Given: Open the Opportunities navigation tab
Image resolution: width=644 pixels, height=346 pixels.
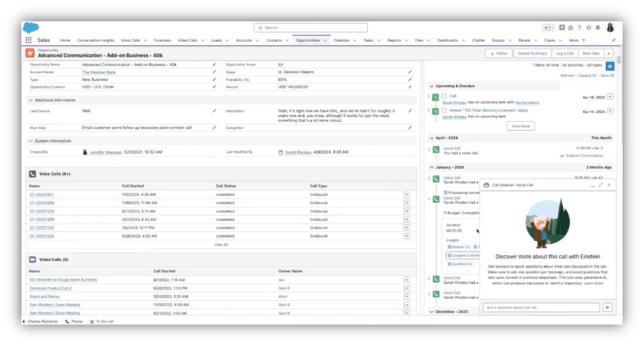Looking at the screenshot, I should pyautogui.click(x=307, y=40).
